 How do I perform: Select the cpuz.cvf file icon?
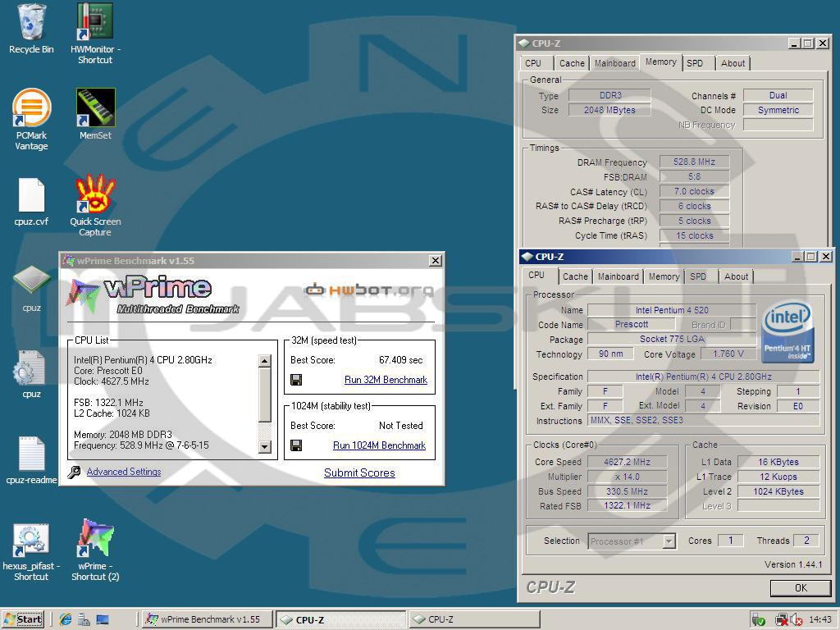pos(32,195)
